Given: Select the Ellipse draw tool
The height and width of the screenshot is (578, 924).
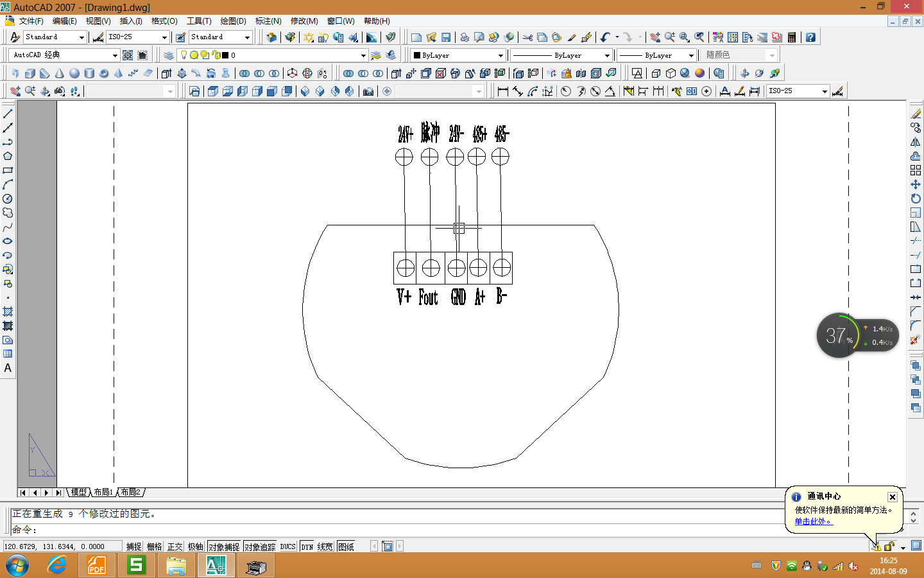Looking at the screenshot, I should tap(8, 241).
